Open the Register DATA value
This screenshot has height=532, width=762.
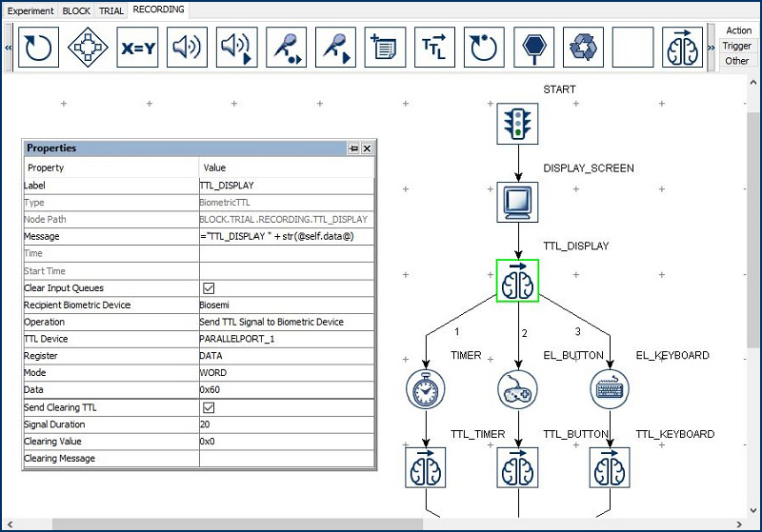click(287, 356)
